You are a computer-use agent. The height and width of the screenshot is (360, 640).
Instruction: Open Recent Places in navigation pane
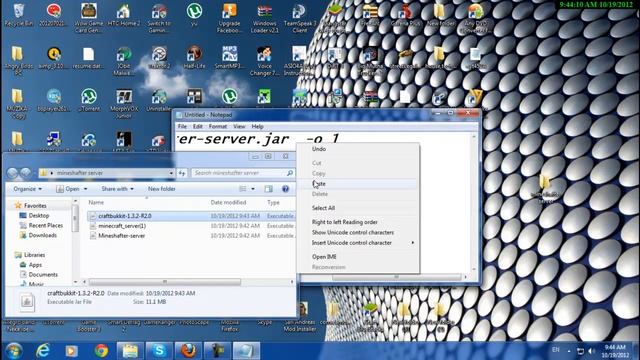tap(46, 225)
